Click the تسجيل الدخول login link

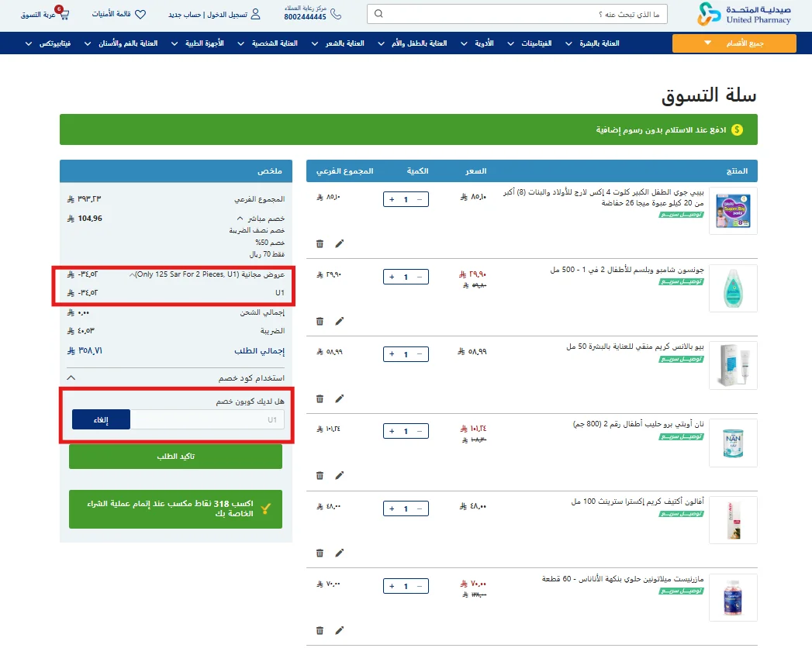[x=227, y=15]
